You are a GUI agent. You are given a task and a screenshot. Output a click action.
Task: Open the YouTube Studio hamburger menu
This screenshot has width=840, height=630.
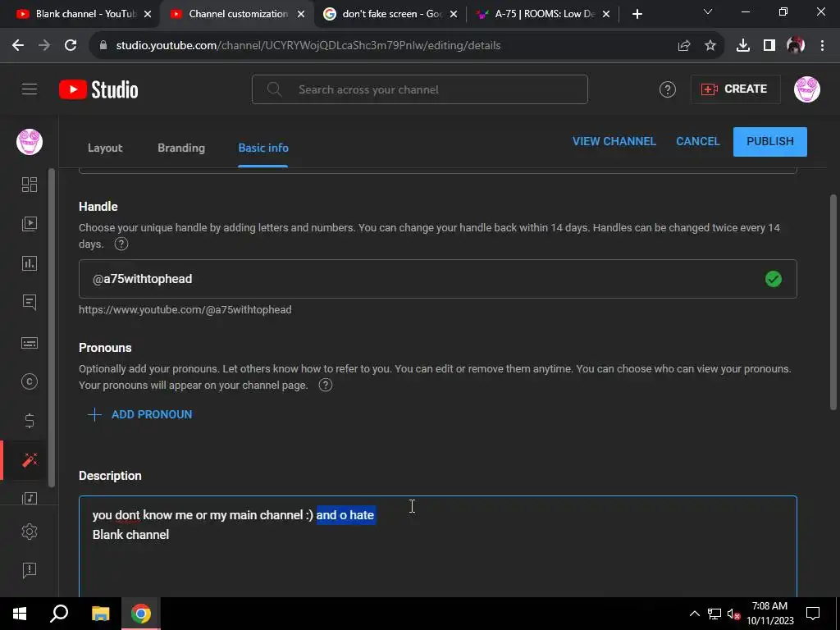[x=30, y=89]
